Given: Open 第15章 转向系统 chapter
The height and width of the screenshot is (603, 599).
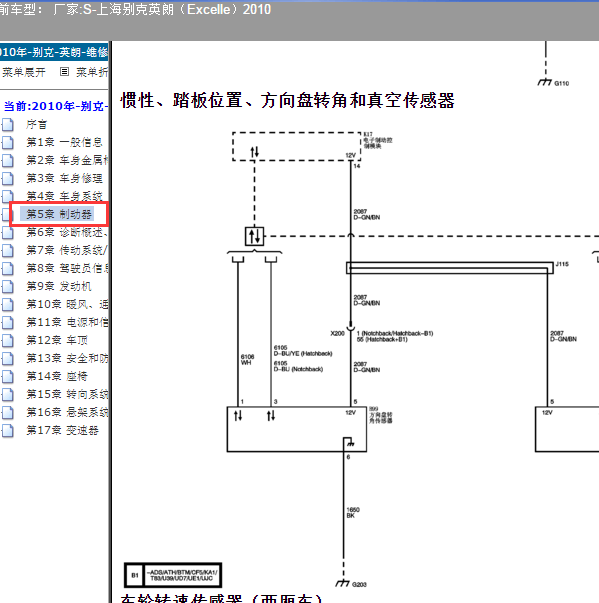Looking at the screenshot, I should coord(67,394).
